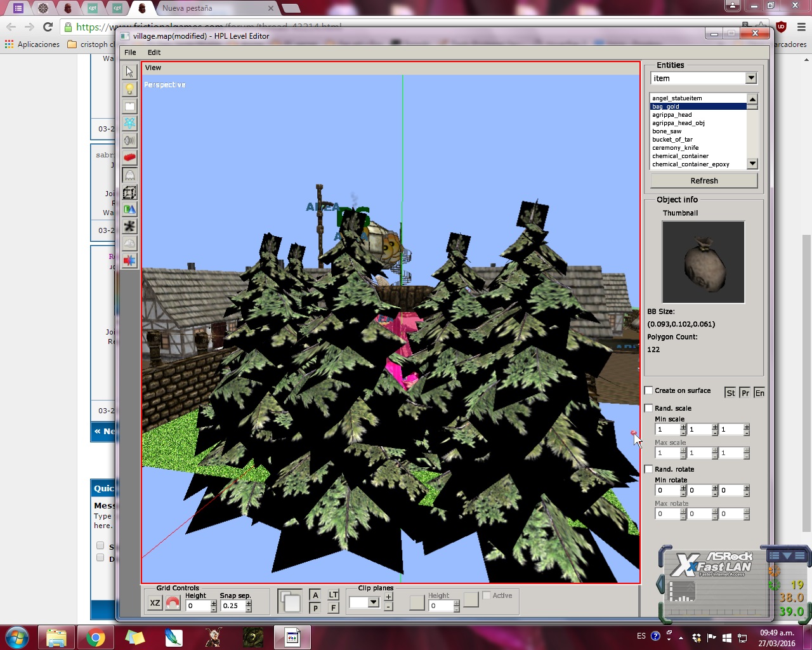Open the Edit menu

point(154,52)
